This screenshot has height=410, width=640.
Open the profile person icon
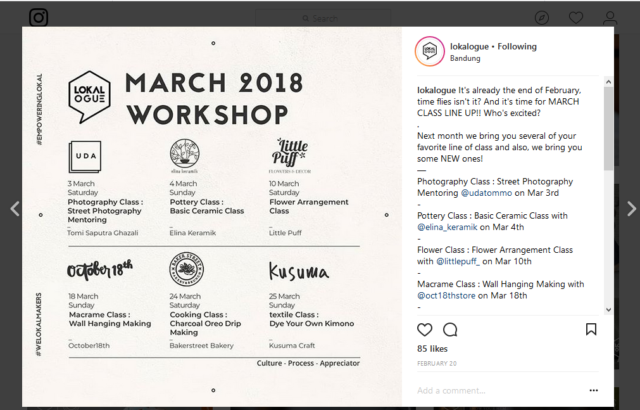coord(610,18)
